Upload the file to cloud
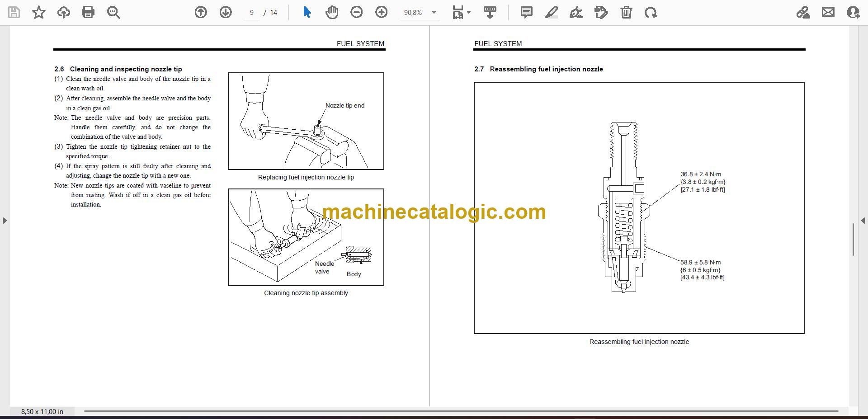This screenshot has height=419, width=868. pyautogui.click(x=64, y=12)
